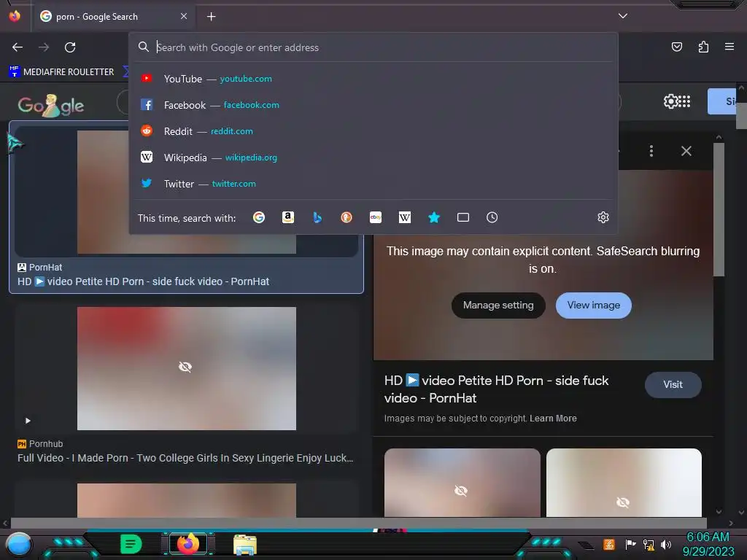This screenshot has height=560, width=747.
Task: Click the Visit button
Action: (673, 385)
